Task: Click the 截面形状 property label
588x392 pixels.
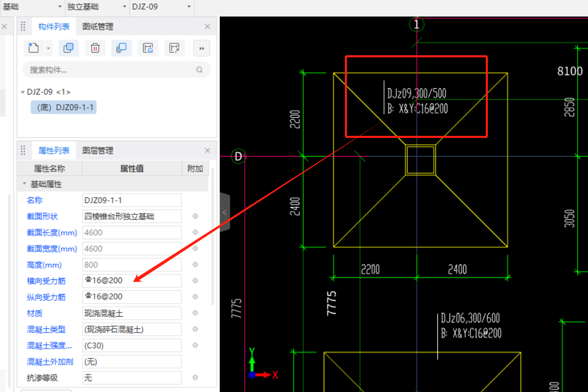Action: click(x=42, y=216)
